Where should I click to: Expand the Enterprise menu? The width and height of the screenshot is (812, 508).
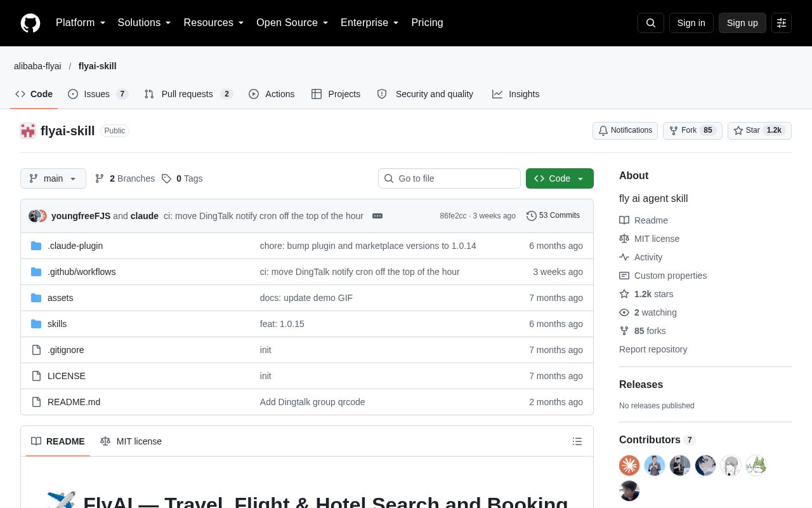click(370, 23)
